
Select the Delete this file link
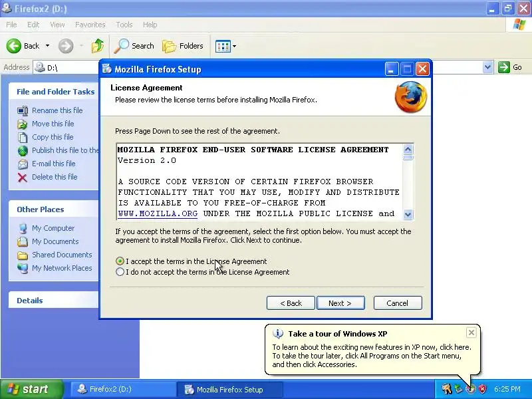(55, 177)
